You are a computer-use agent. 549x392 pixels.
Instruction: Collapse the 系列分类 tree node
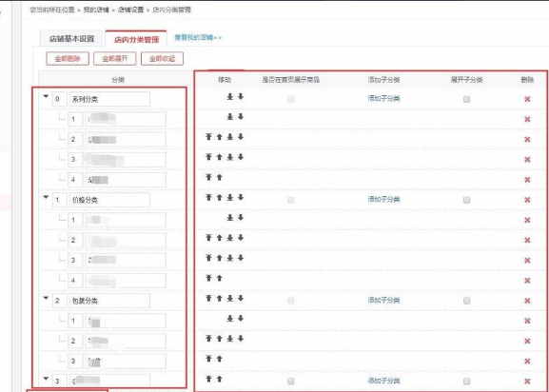[x=46, y=96]
